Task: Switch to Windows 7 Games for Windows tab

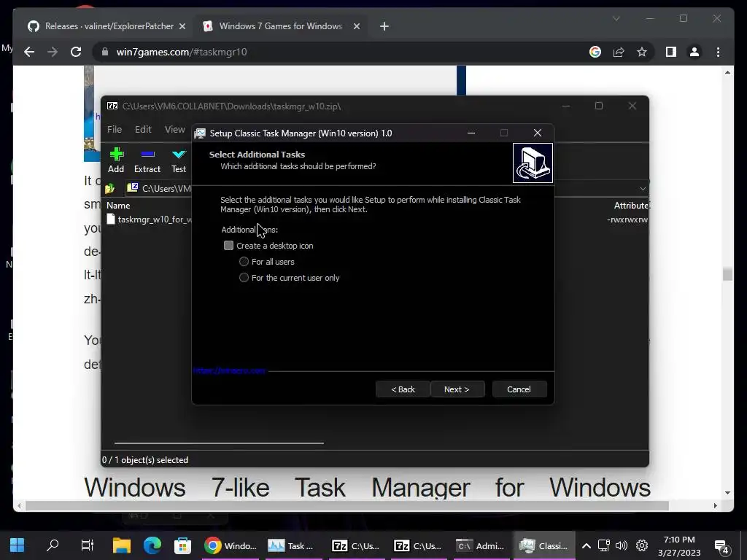Action: [281, 26]
